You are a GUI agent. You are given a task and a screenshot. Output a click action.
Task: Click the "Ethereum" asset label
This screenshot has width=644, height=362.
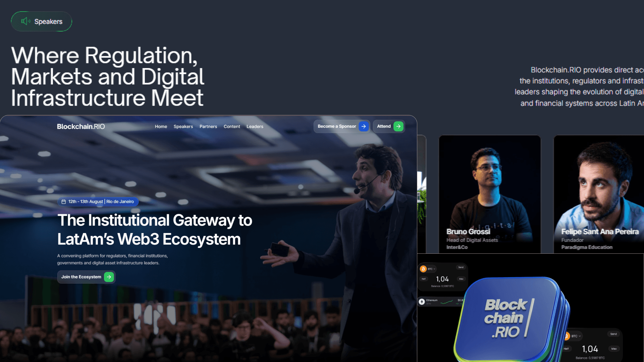[432, 300]
